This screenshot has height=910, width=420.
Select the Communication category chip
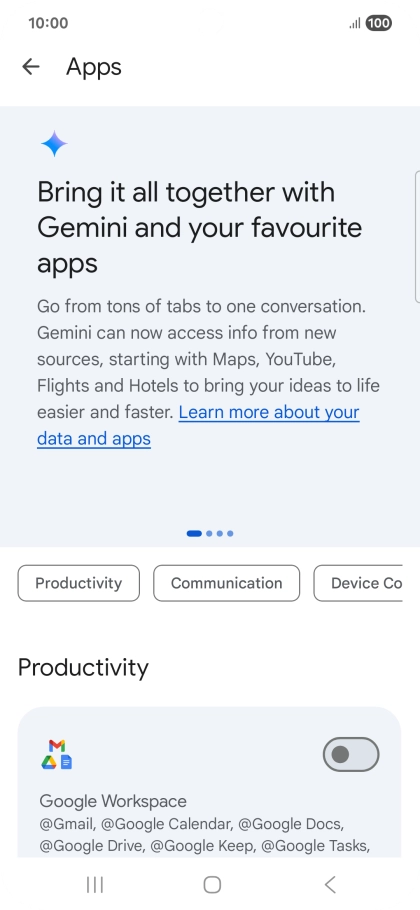coord(227,583)
